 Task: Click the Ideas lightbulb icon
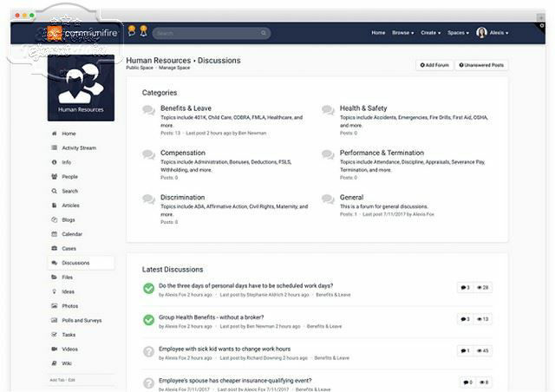(54, 291)
